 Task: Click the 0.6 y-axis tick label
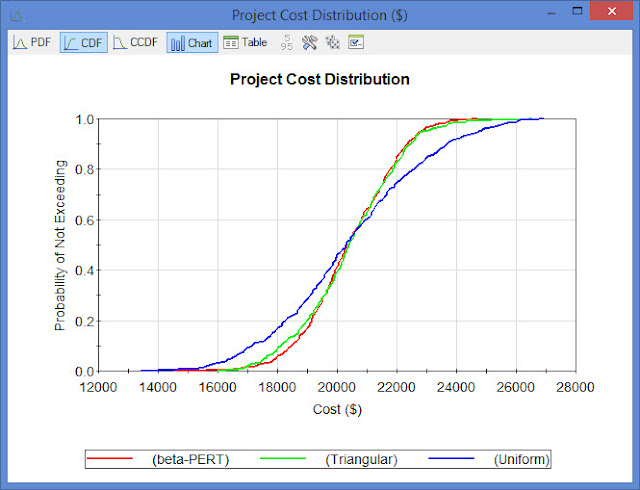coord(85,220)
